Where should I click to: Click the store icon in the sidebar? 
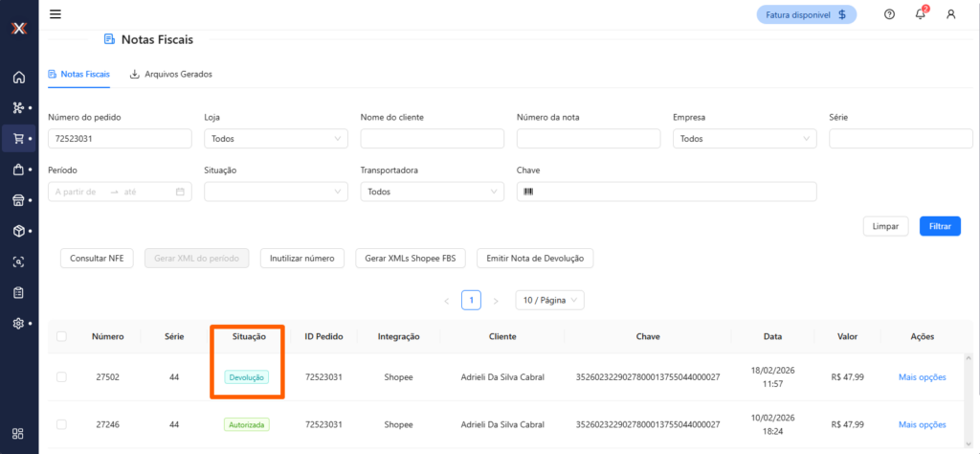[x=18, y=200]
